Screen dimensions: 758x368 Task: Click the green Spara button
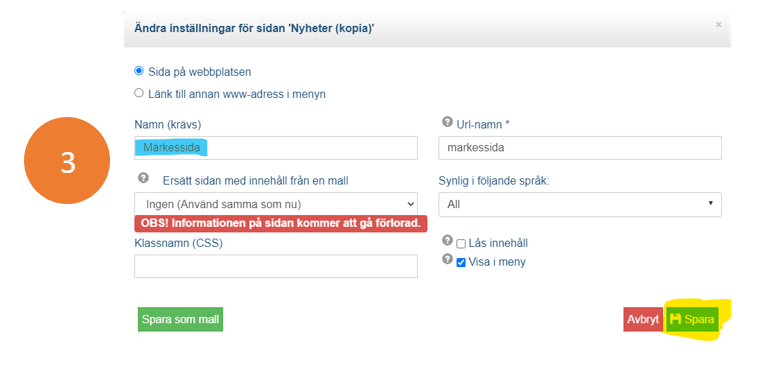pos(692,319)
